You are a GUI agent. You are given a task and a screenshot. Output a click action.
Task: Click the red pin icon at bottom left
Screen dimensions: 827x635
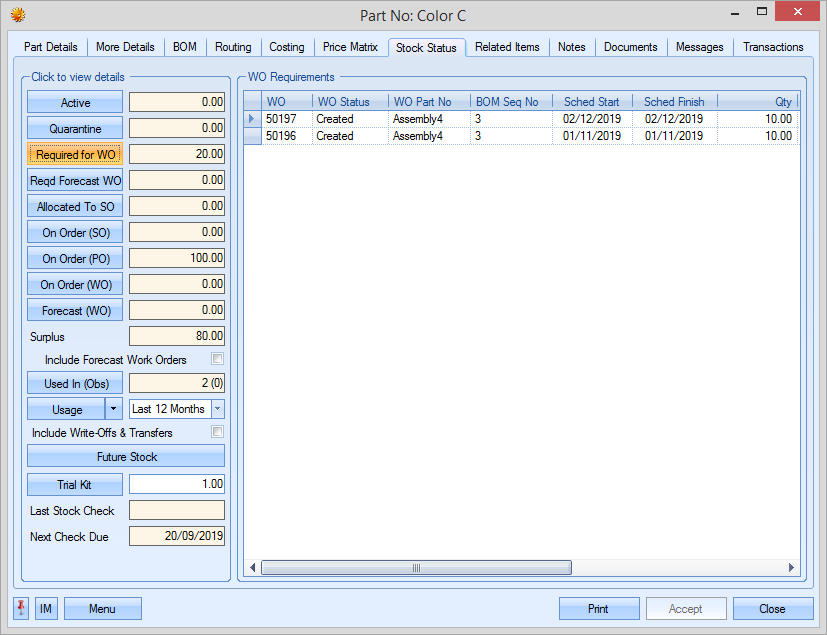tap(21, 609)
